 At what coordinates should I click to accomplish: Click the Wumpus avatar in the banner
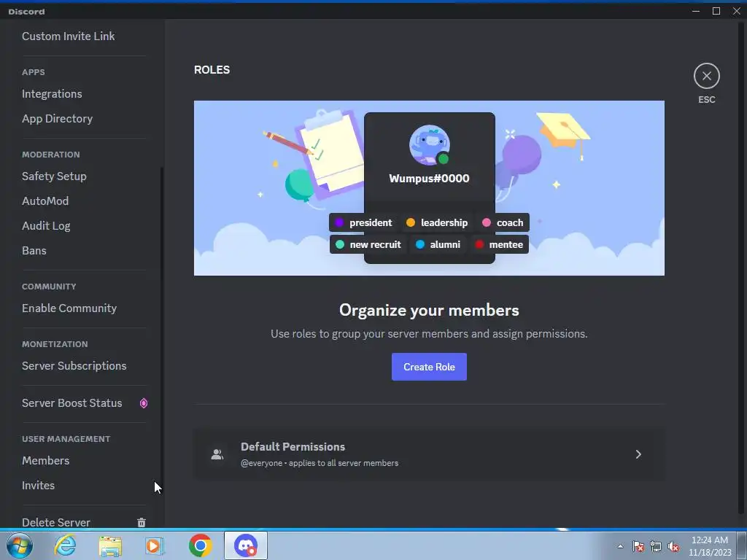click(429, 145)
